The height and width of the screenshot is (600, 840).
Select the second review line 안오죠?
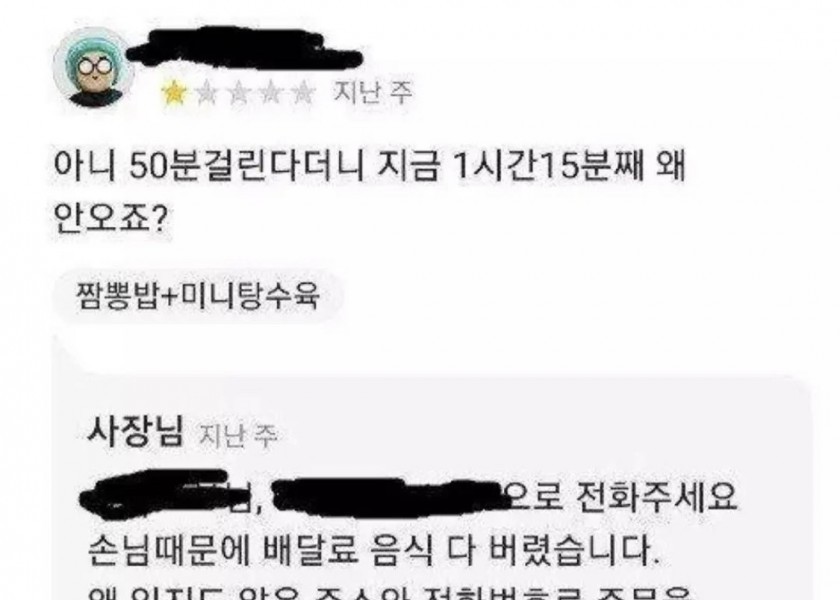(111, 219)
